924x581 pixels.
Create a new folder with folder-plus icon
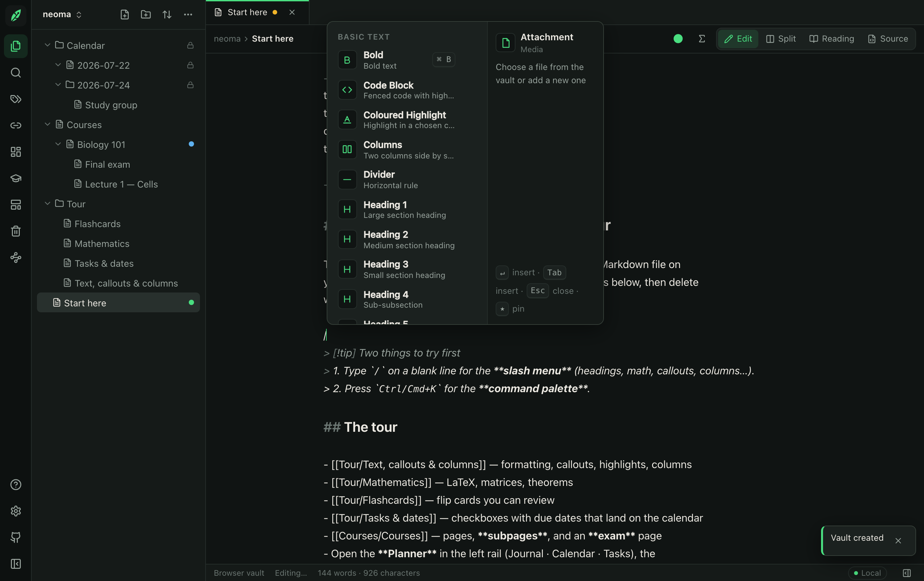146,15
